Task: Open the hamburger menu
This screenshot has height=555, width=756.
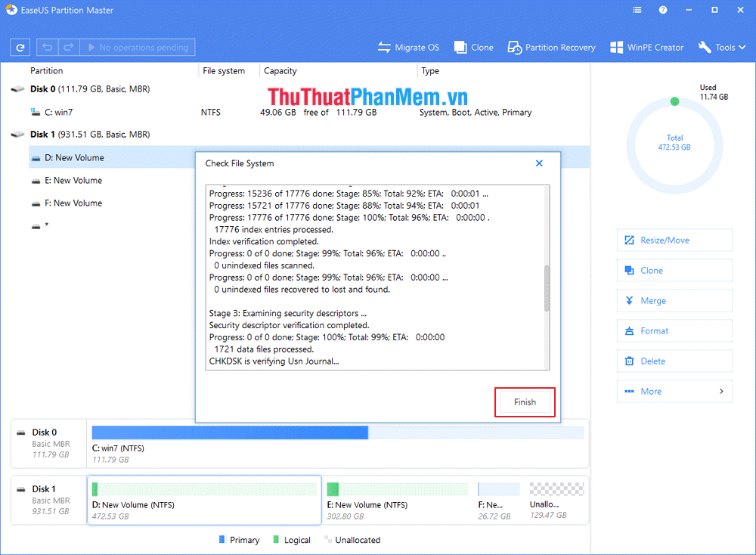Action: 637,10
